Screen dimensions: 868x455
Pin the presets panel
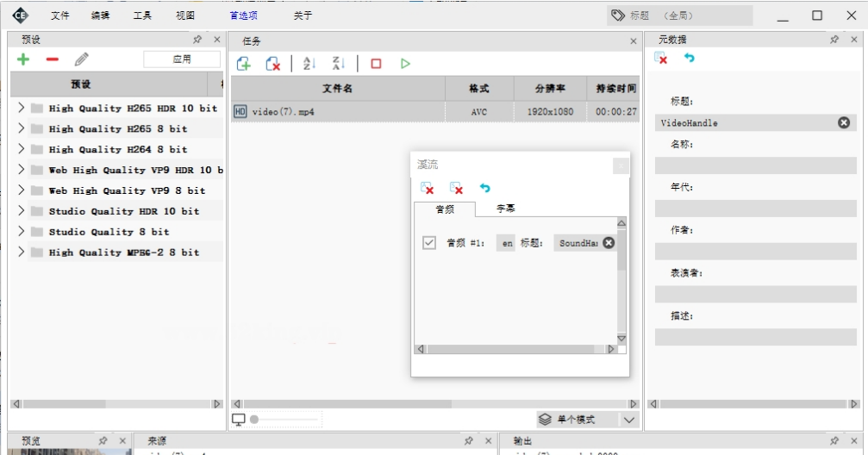coord(197,40)
